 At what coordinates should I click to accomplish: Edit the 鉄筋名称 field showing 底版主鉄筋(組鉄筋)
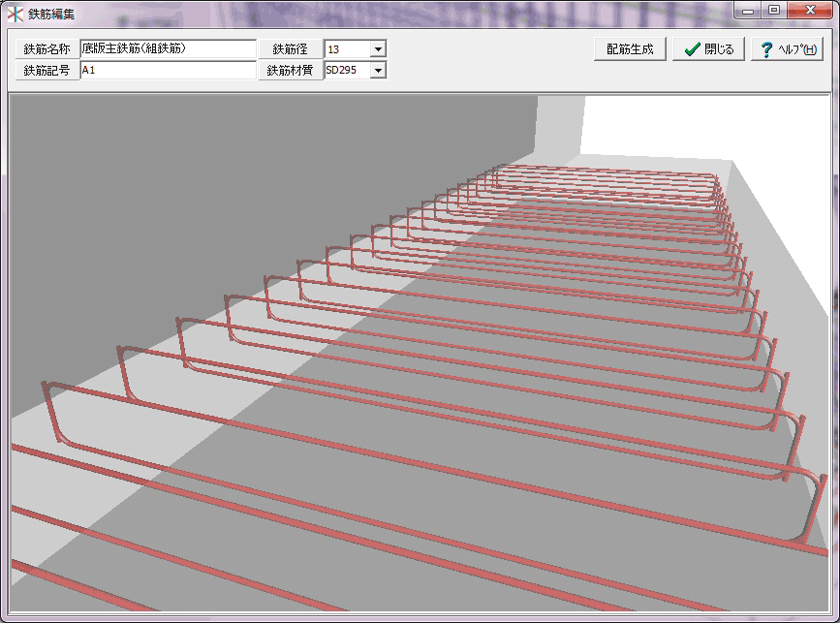pyautogui.click(x=169, y=48)
